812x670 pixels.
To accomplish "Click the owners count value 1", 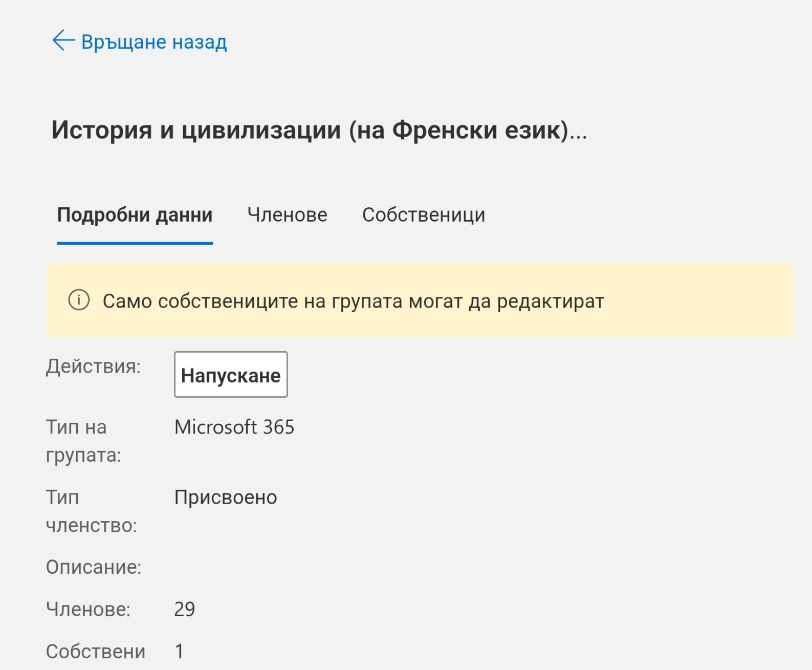I will click(180, 652).
